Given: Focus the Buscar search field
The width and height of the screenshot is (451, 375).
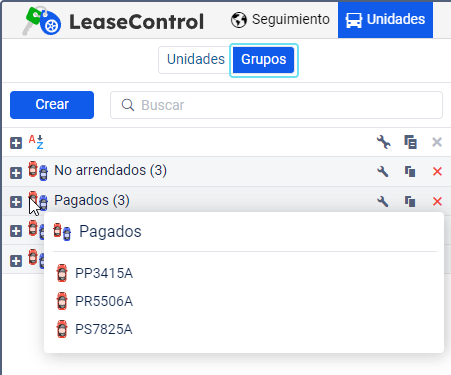Looking at the screenshot, I should (x=276, y=105).
